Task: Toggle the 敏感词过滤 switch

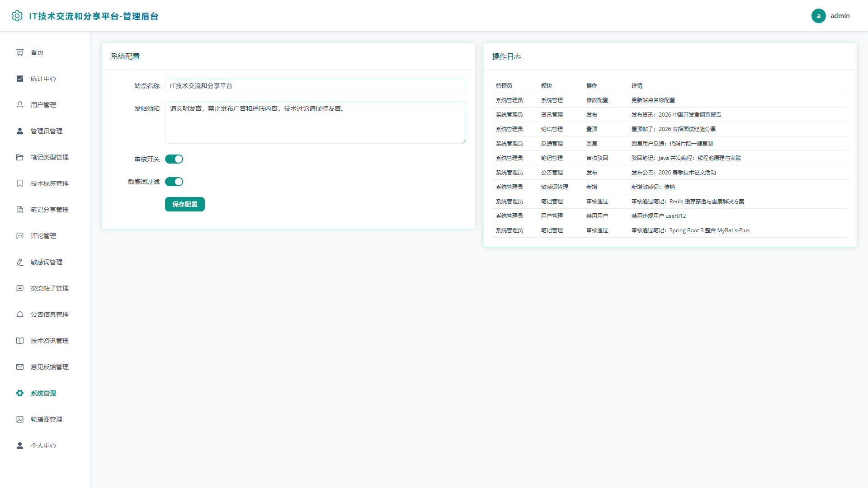Action: [x=174, y=182]
